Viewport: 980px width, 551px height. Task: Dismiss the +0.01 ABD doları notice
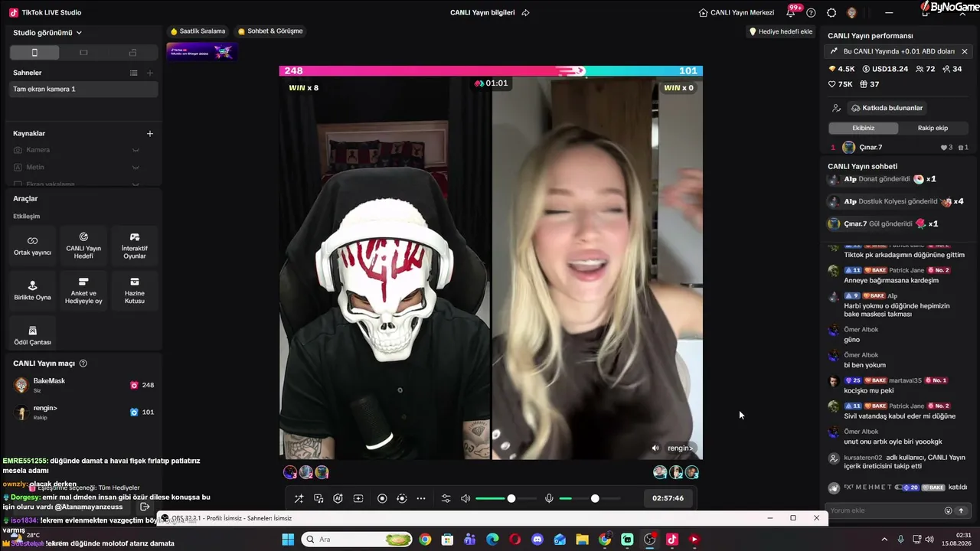(965, 51)
